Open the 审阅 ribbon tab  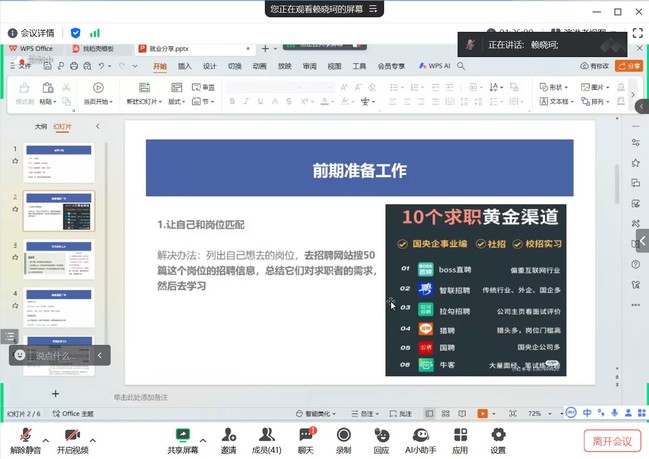[310, 66]
